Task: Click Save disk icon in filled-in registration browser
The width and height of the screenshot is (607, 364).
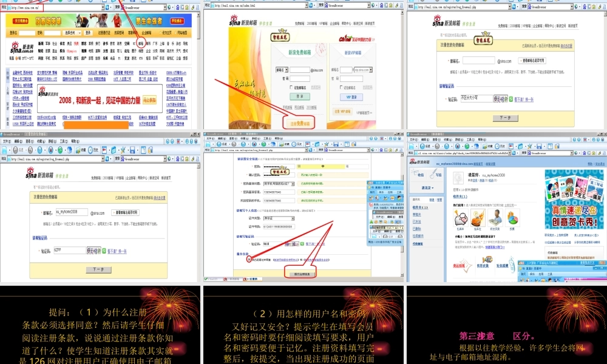Action: tap(132, 150)
